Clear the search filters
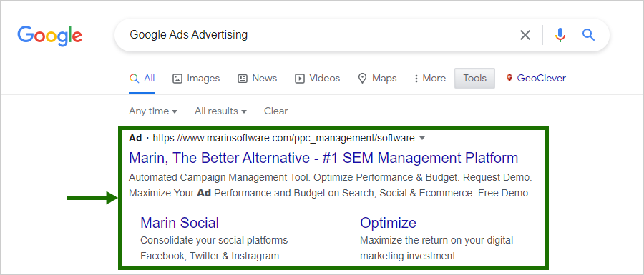 point(275,111)
